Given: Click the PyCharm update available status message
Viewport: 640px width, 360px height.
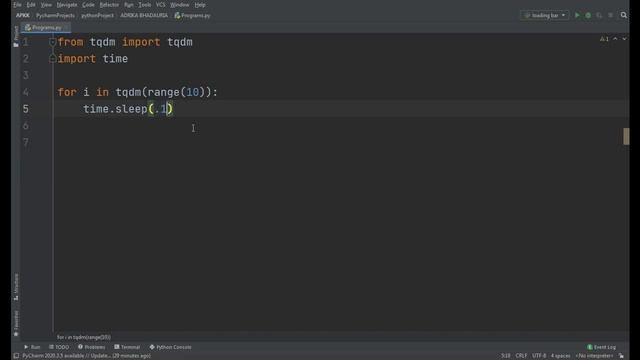Looking at the screenshot, I should click(x=87, y=356).
